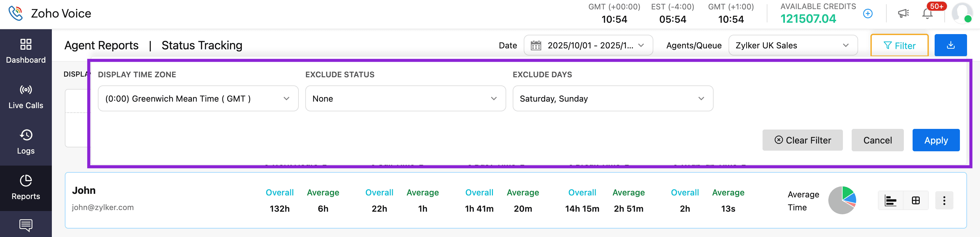980x237 pixels.
Task: Click the date range calendar icon
Action: click(x=536, y=46)
